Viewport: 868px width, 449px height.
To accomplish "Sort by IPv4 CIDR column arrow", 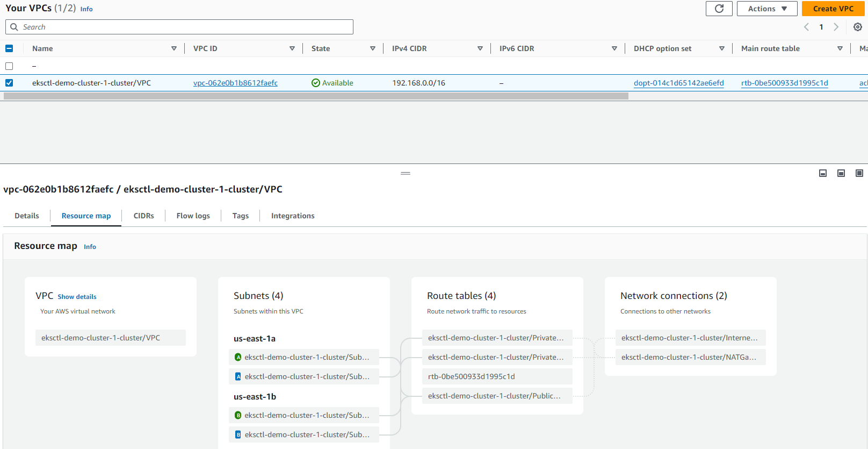I will pos(480,48).
